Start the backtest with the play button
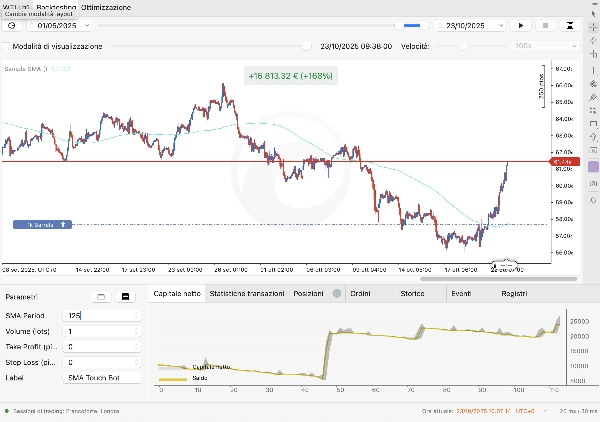This screenshot has height=422, width=600. [x=521, y=25]
